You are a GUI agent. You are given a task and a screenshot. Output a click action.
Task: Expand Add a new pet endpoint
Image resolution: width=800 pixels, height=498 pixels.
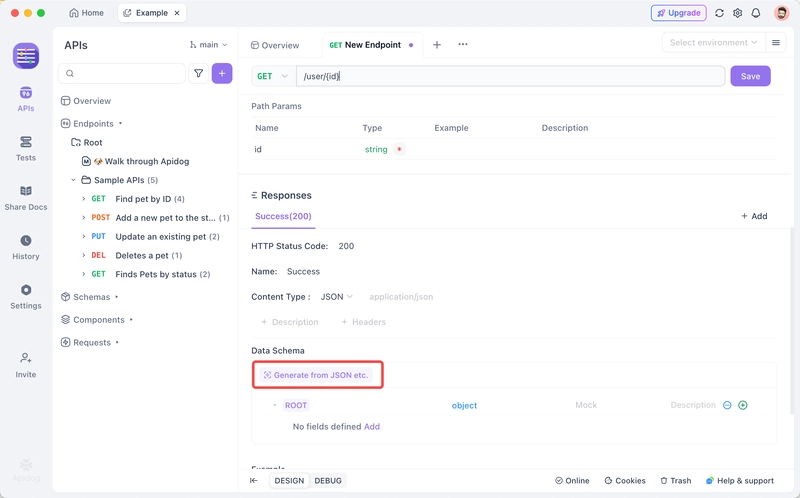[84, 218]
